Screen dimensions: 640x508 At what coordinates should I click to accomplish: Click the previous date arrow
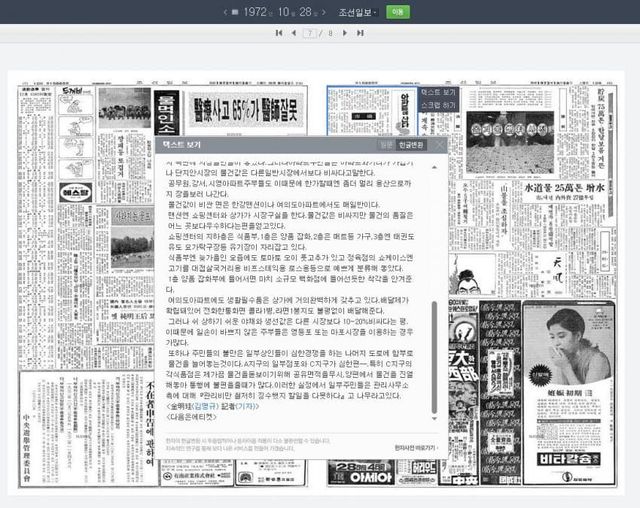(225, 11)
